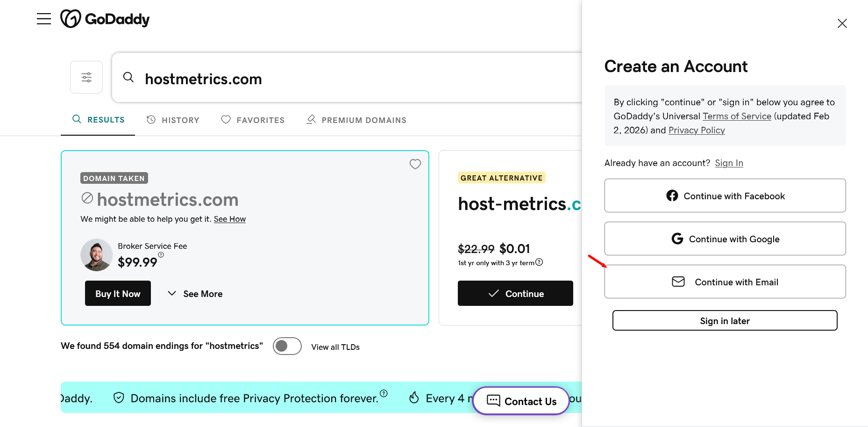Click the View all TLDs label

click(335, 347)
